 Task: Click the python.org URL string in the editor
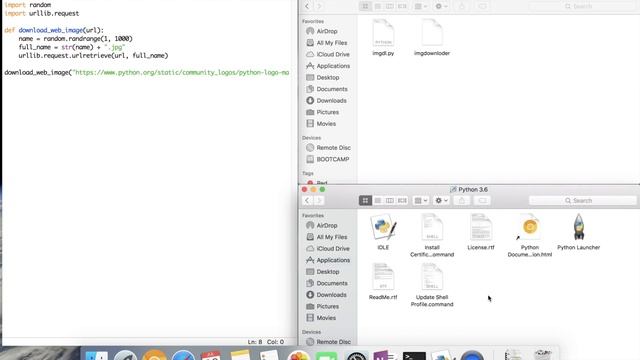[181, 73]
